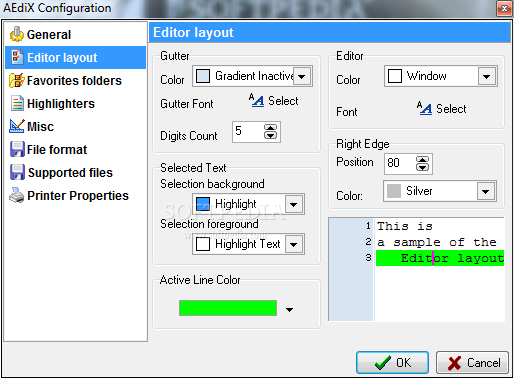Select the Editor Font button

pyautogui.click(x=442, y=109)
